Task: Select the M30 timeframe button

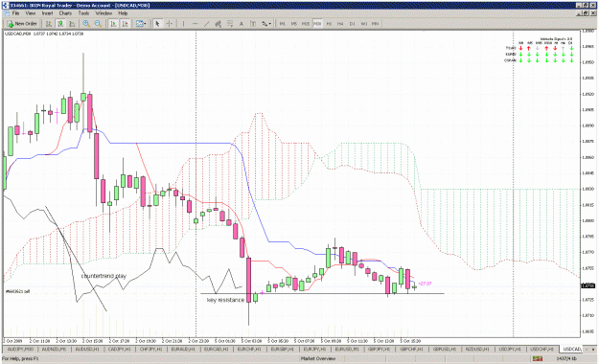Action: pyautogui.click(x=317, y=24)
